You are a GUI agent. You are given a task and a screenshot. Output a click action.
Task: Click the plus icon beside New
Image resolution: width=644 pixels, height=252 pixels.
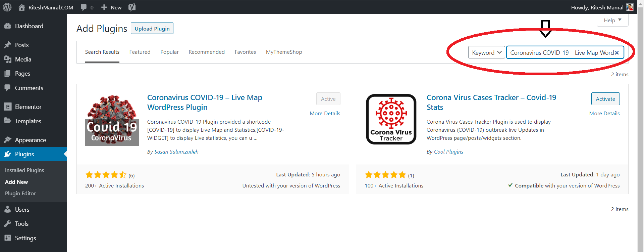tap(104, 7)
